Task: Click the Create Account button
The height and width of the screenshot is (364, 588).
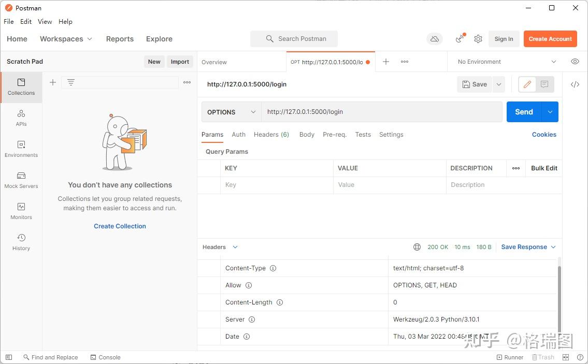Action: (x=550, y=39)
